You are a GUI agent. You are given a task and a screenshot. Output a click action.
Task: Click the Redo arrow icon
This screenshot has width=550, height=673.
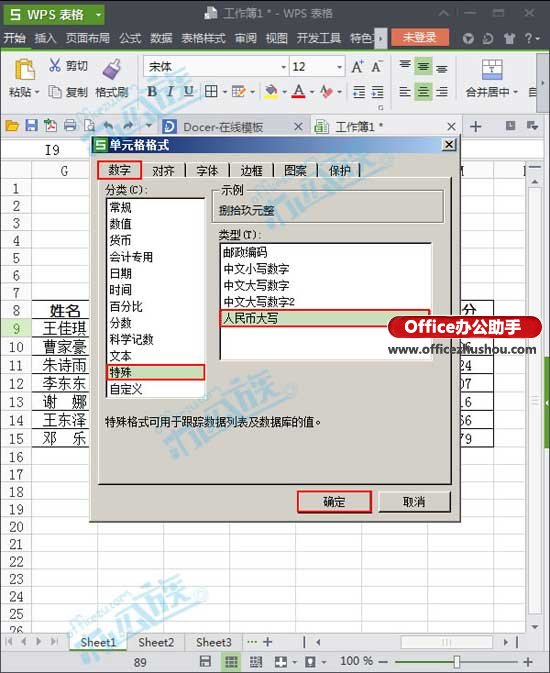point(128,126)
